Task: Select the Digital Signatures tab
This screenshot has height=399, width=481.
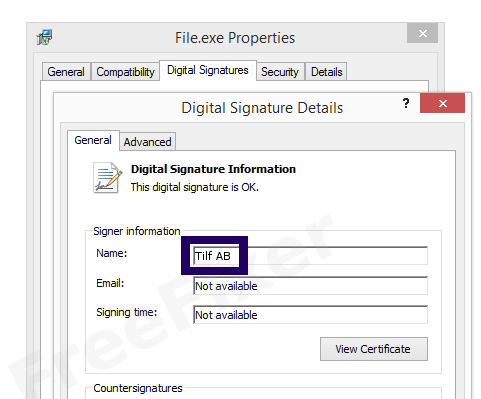Action: [208, 70]
